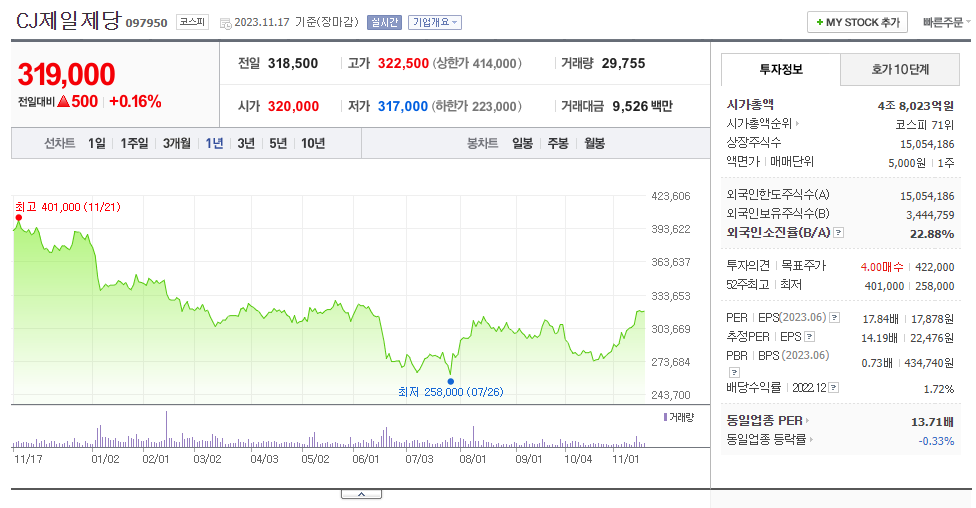
Task: Open help icon under PBR BPS
Action: (734, 372)
